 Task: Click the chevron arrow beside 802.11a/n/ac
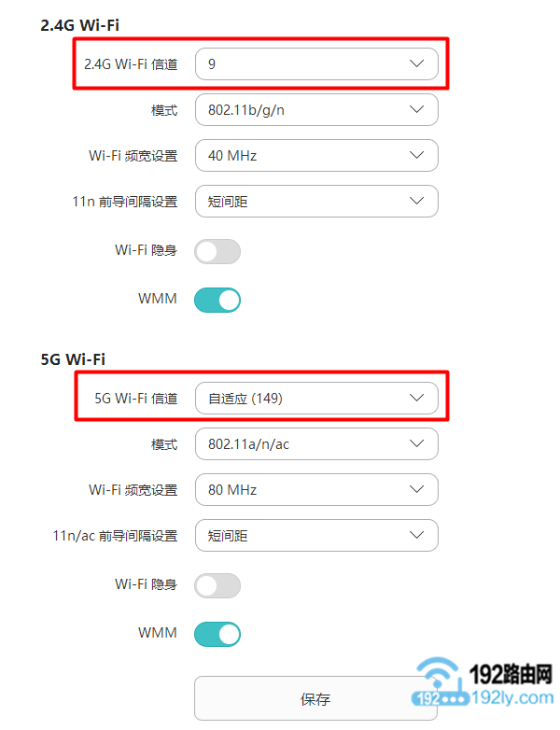click(x=417, y=444)
